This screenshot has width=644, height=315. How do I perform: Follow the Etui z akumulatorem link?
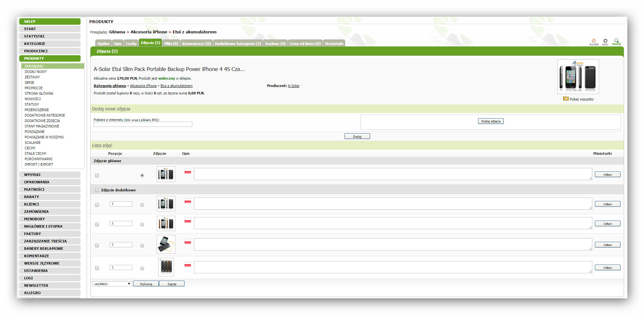(x=177, y=86)
